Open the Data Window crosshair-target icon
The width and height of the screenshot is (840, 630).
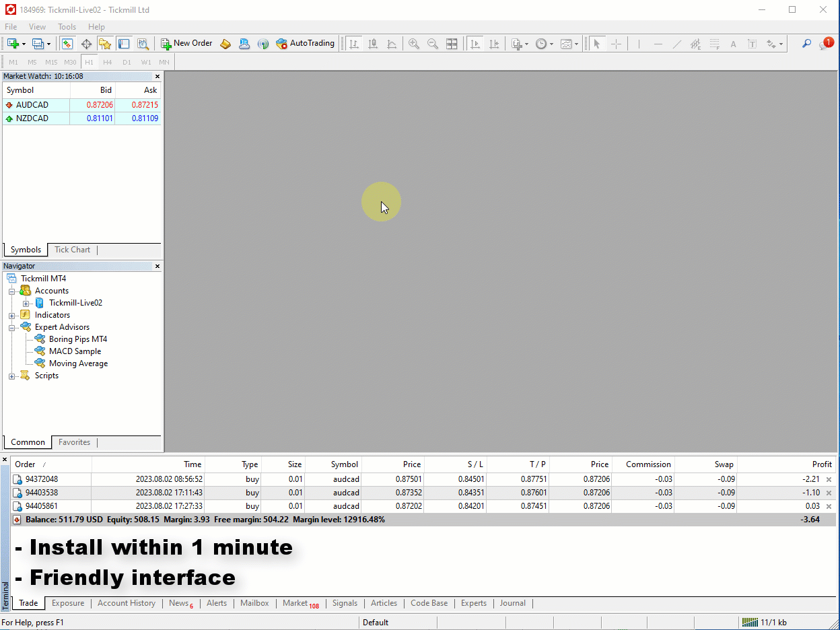click(x=86, y=44)
